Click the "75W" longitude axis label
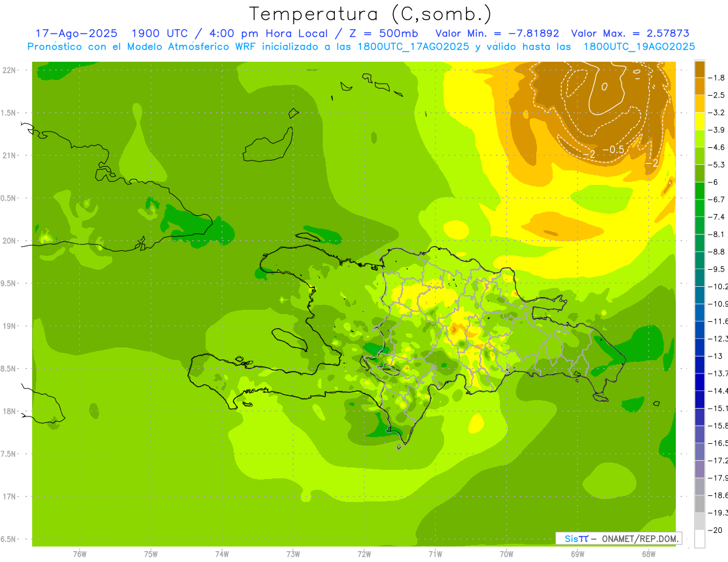 [150, 554]
